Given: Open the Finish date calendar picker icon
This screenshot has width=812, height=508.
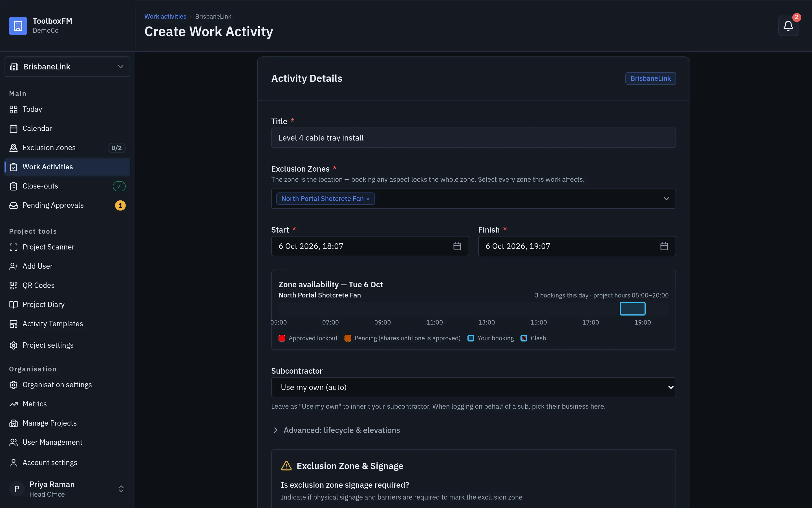Looking at the screenshot, I should [x=664, y=246].
